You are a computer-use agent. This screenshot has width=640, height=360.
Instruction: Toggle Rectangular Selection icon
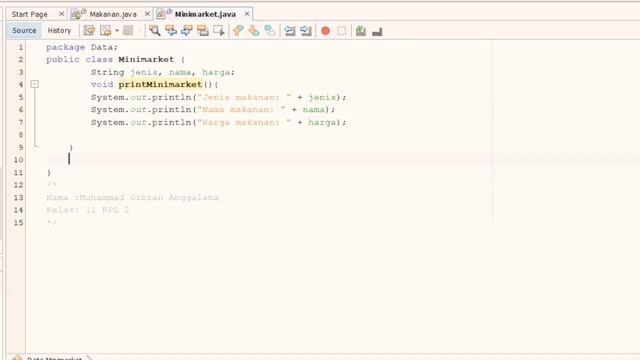[x=219, y=31]
